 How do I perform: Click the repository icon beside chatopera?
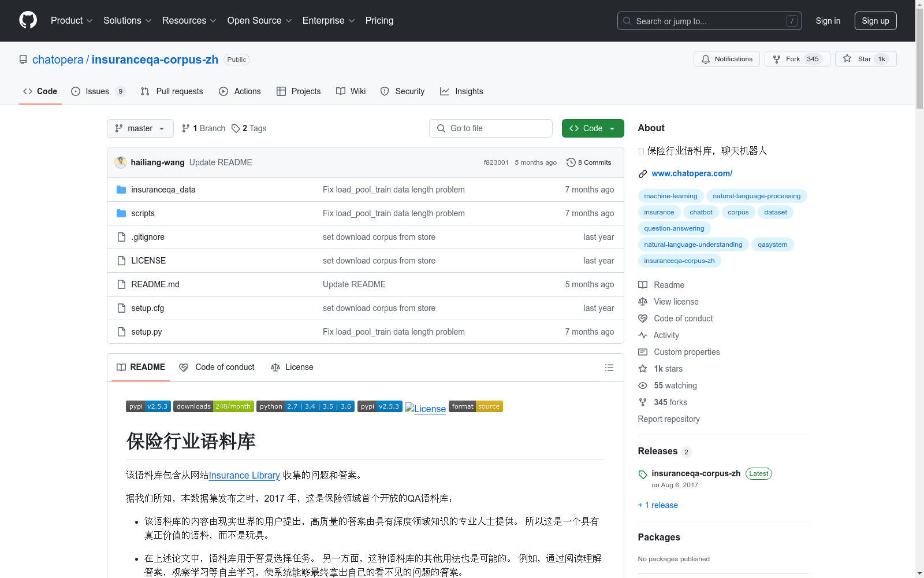pos(23,60)
